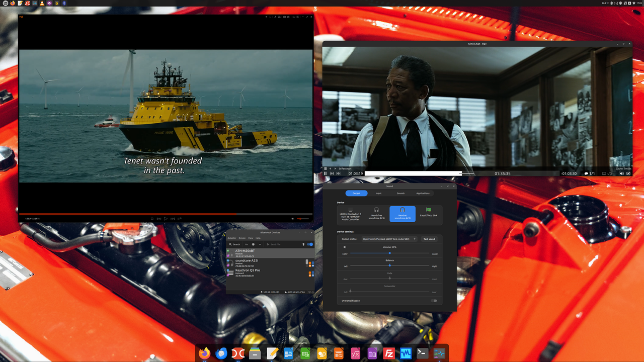This screenshot has height=362, width=644.
Task: Switch to Output tab in Sound settings
Action: click(x=356, y=193)
